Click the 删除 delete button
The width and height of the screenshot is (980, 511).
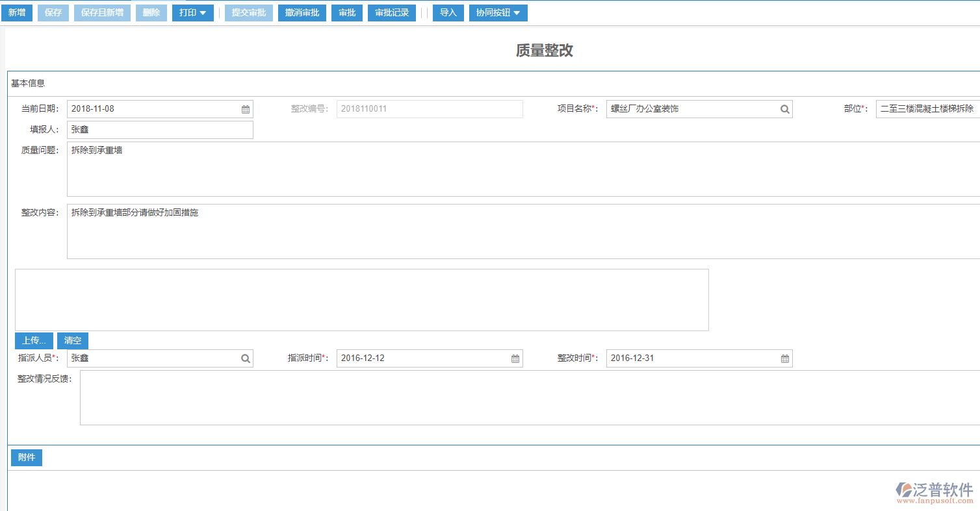point(151,12)
